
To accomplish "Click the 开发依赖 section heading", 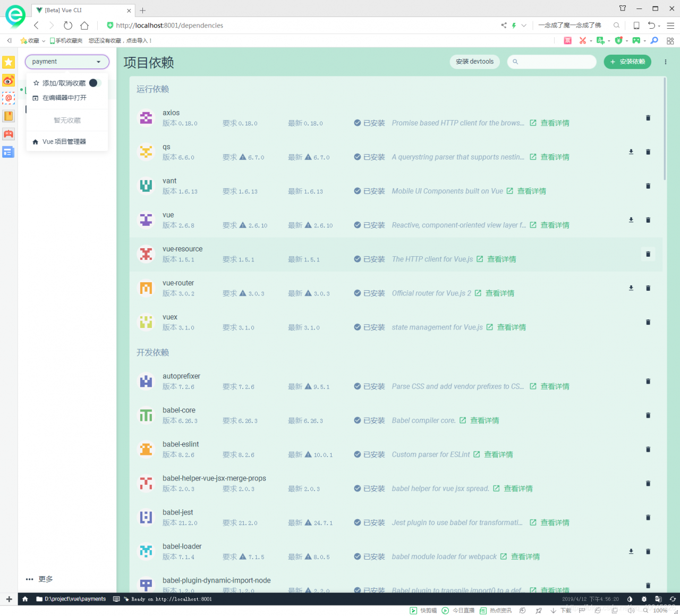I will 152,352.
